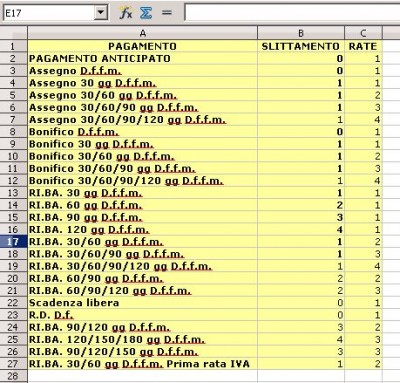Image resolution: width=400 pixels, height=383 pixels.
Task: Click the select-all corner box
Action: pos(13,33)
